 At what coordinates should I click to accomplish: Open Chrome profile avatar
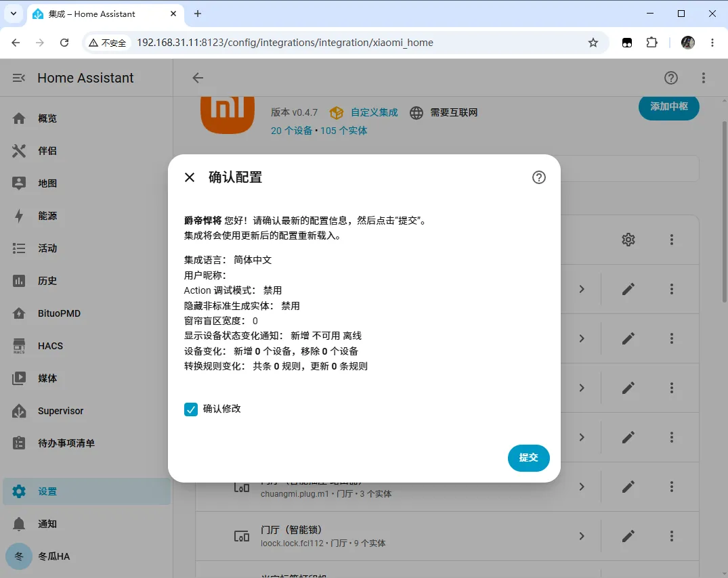click(x=687, y=43)
